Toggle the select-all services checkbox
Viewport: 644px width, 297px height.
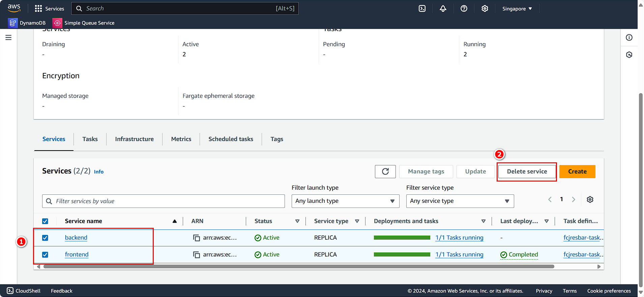[x=45, y=221]
